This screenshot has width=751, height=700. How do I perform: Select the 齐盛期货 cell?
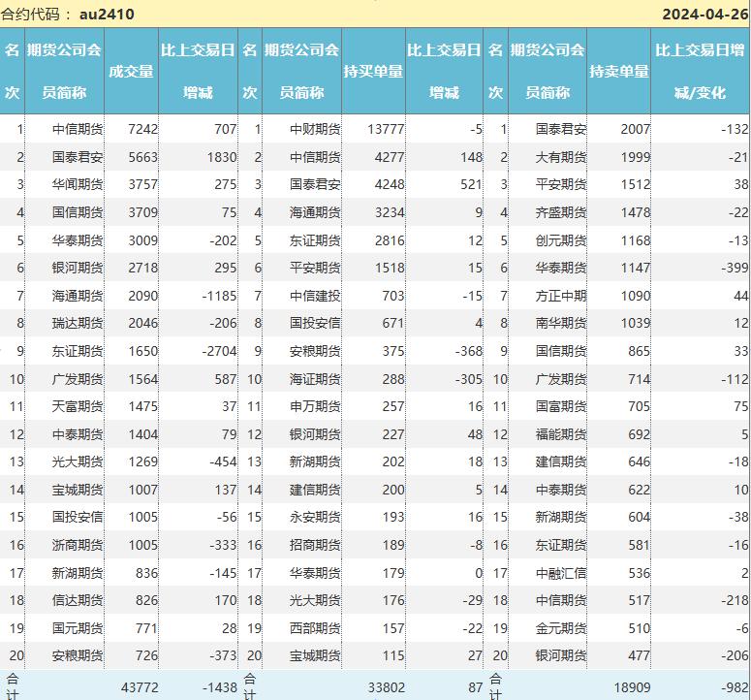(561, 212)
